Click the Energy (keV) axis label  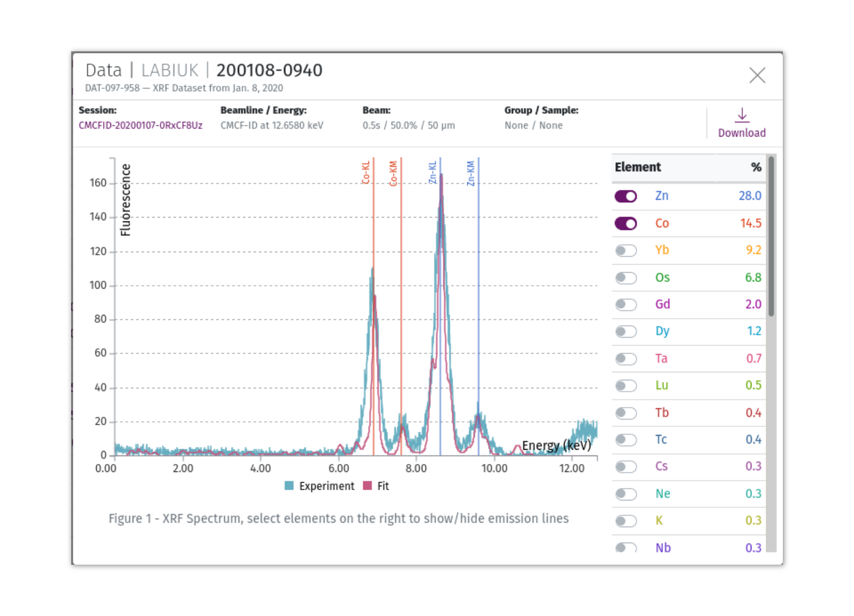coord(557,445)
